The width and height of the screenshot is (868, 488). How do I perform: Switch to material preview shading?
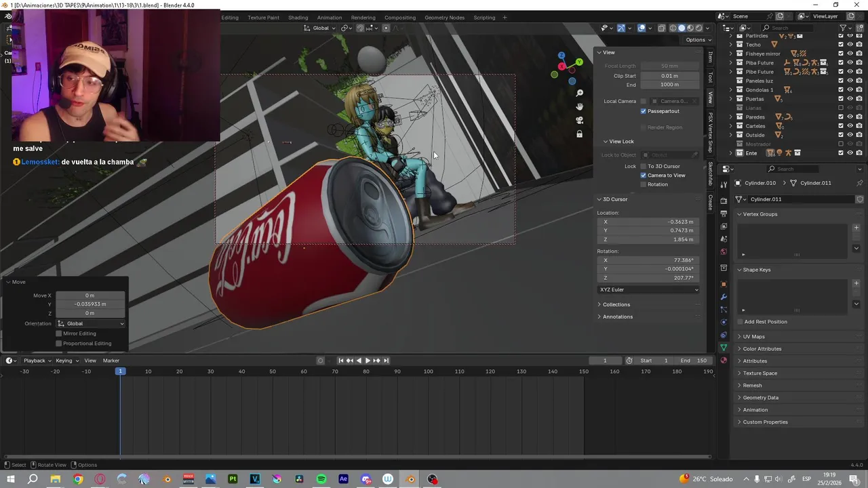pos(690,28)
